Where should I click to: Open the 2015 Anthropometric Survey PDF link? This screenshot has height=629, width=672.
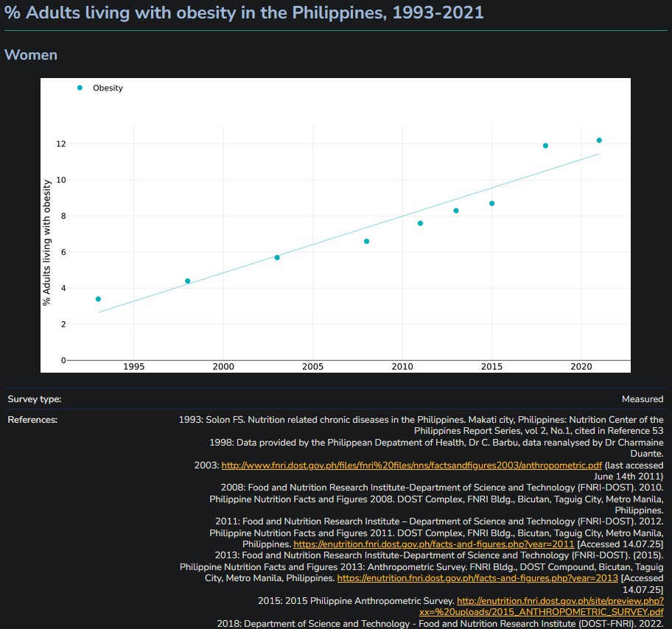542,606
